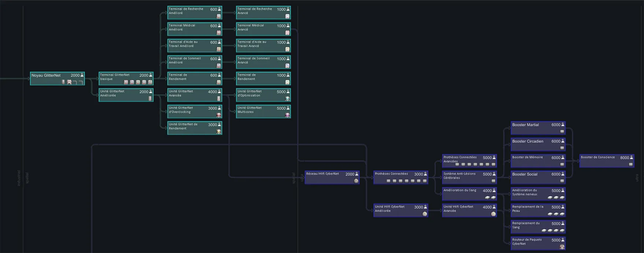The image size is (644, 253).
Task: Click the unlock icon in Booster Martial node
Action: [562, 131]
